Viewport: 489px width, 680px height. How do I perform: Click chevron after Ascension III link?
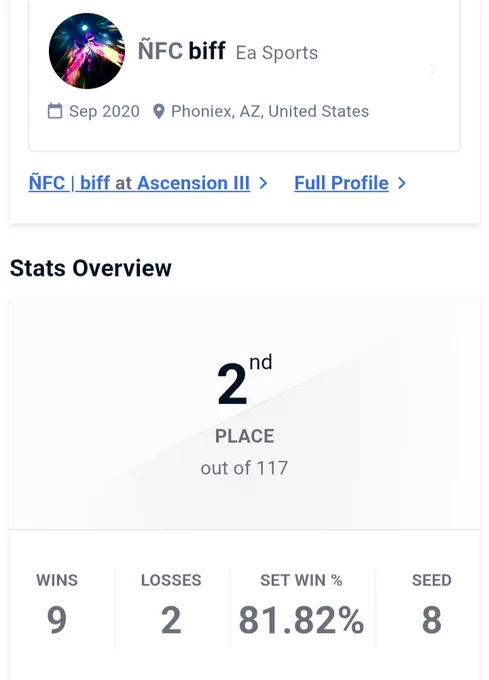[x=263, y=183]
